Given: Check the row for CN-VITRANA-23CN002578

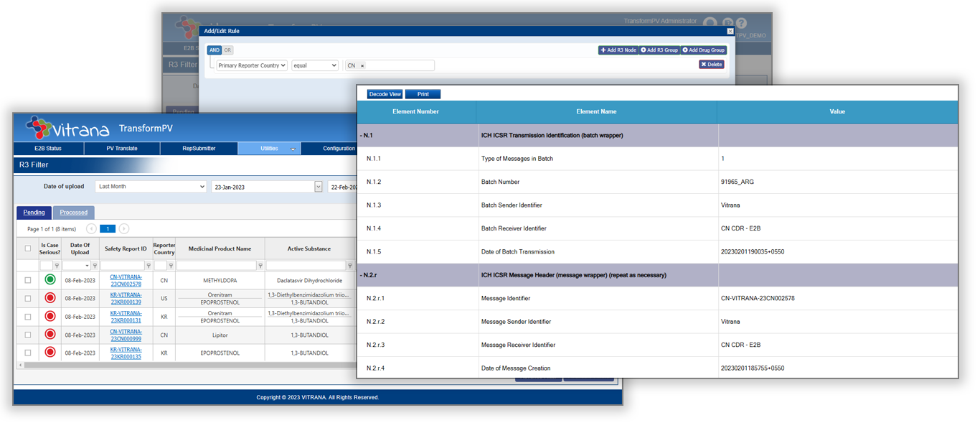Looking at the screenshot, I should [x=28, y=280].
